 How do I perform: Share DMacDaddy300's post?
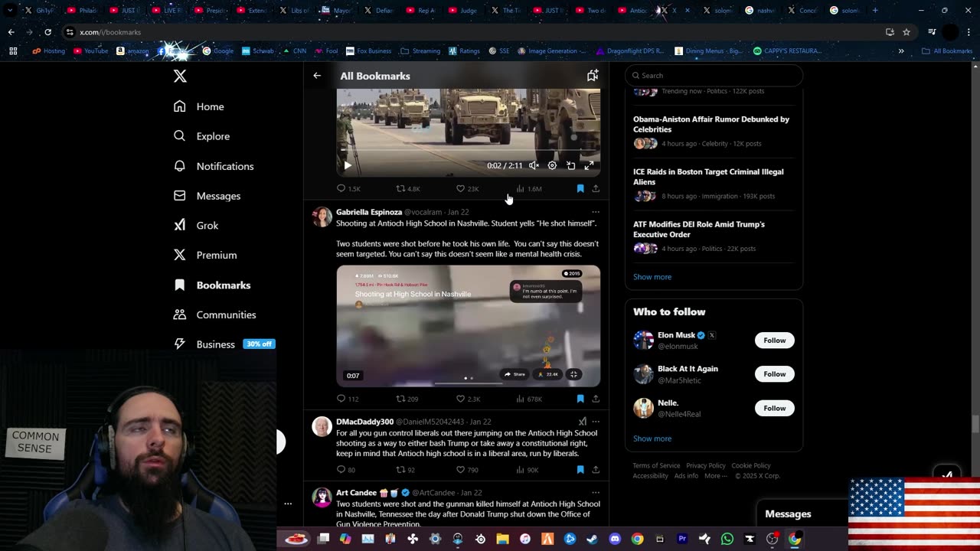(596, 470)
